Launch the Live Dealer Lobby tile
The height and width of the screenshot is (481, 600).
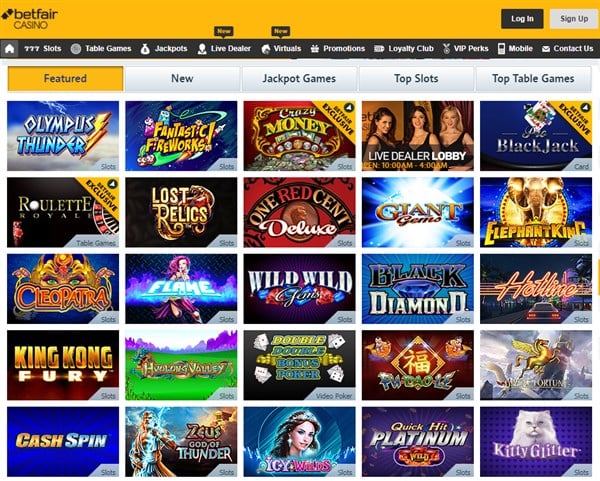417,136
